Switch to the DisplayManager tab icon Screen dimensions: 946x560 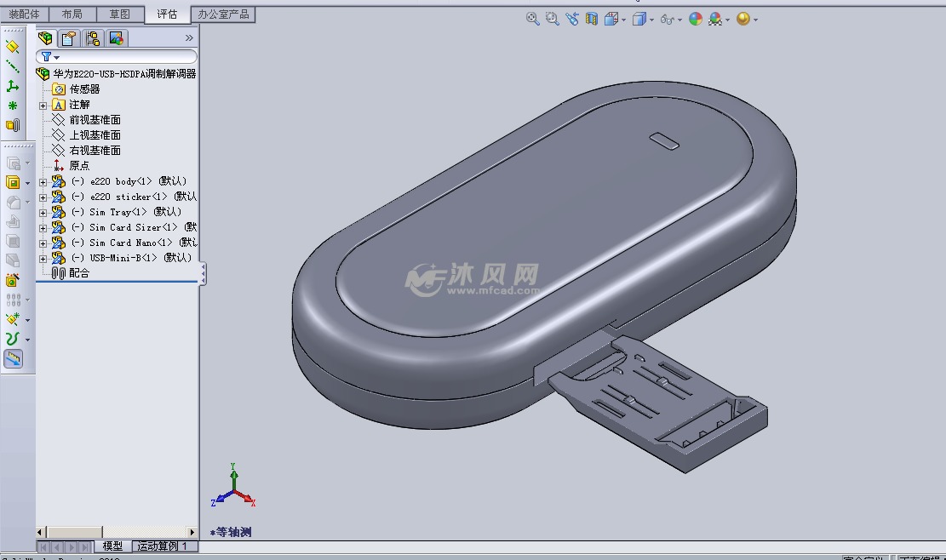point(117,38)
